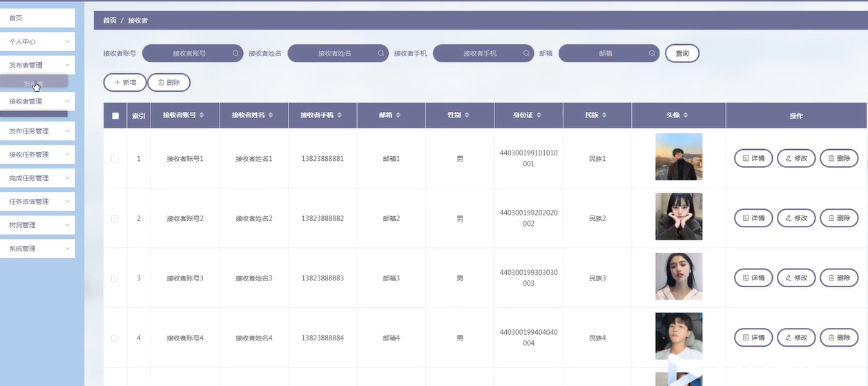Click 查询 search button

(x=682, y=53)
